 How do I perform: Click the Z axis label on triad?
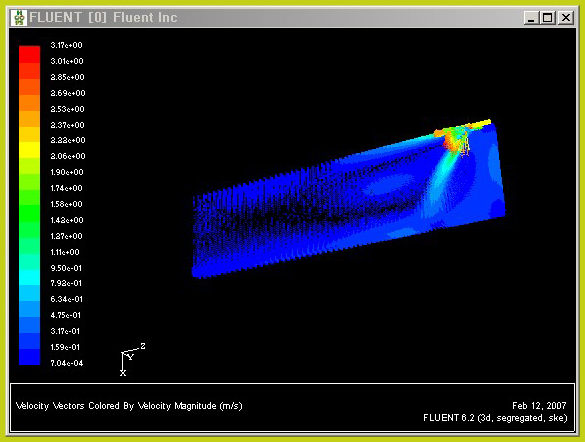143,346
